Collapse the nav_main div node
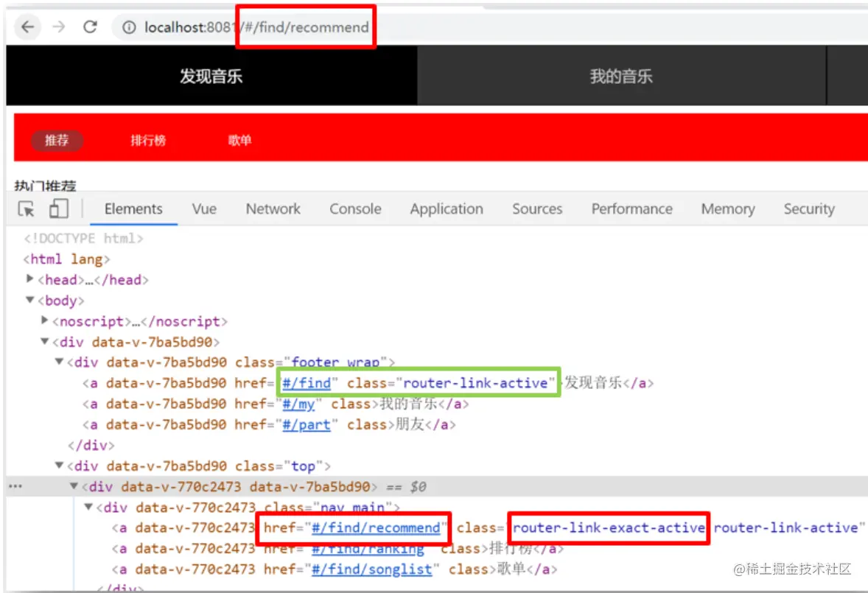Screen dimensions: 868x593 tap(88, 507)
